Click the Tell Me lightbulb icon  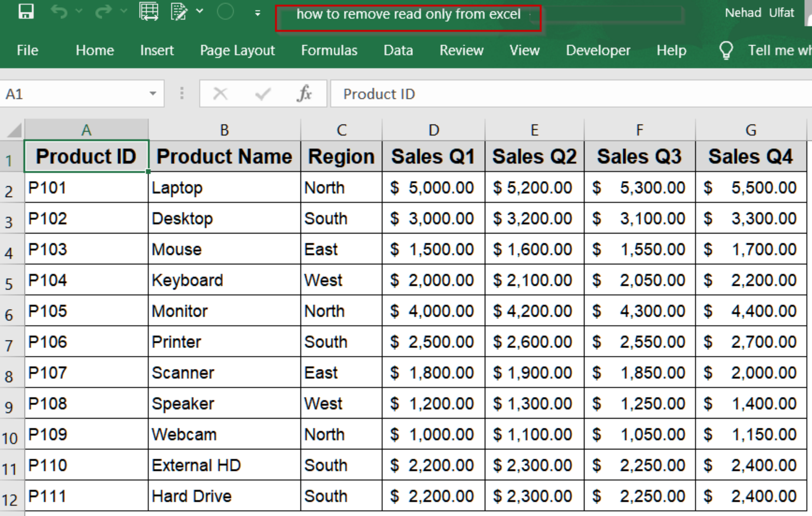tap(726, 50)
